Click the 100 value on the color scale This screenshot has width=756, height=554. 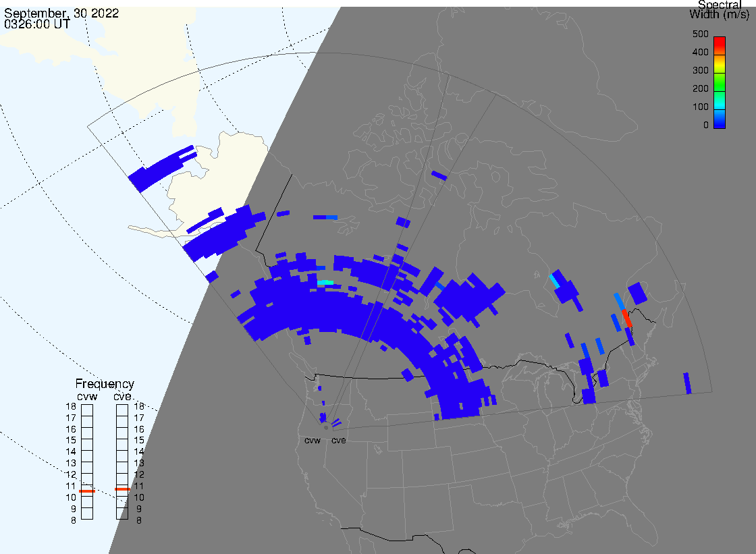(700, 107)
